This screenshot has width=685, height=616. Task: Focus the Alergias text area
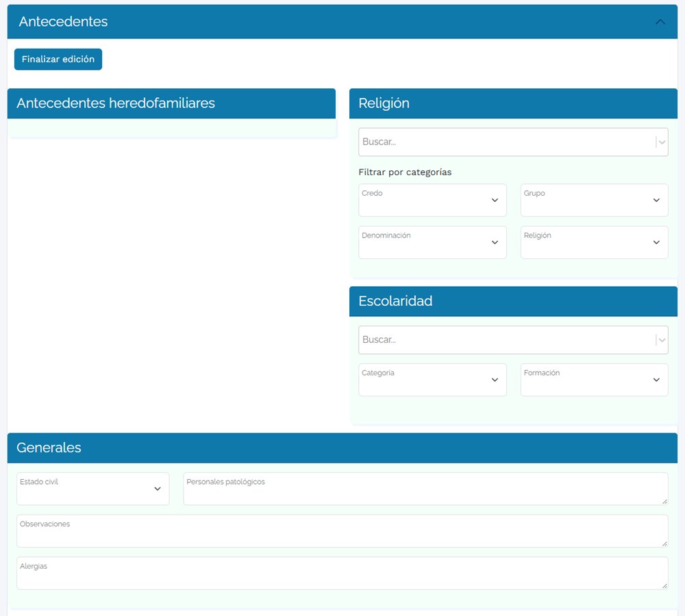tap(342, 573)
